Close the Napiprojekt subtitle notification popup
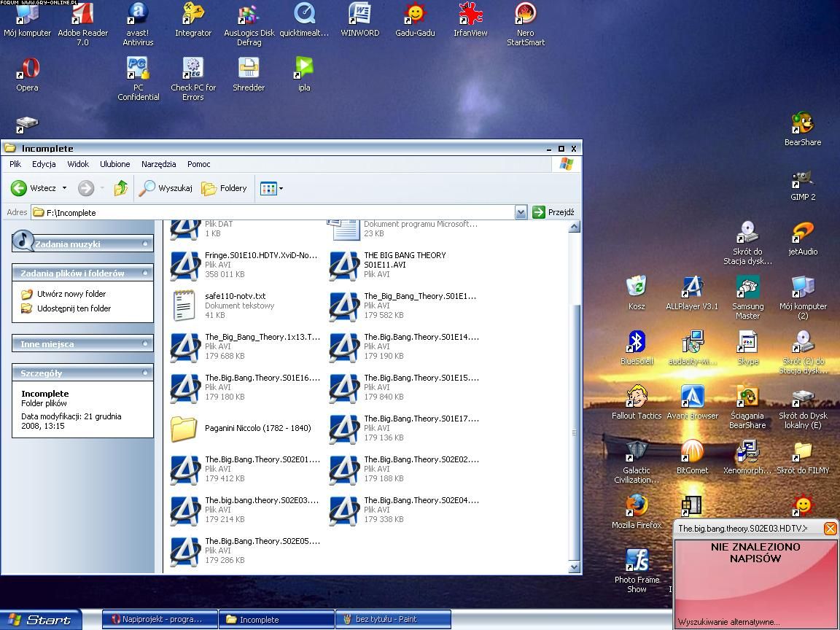This screenshot has width=840, height=630. (x=830, y=529)
